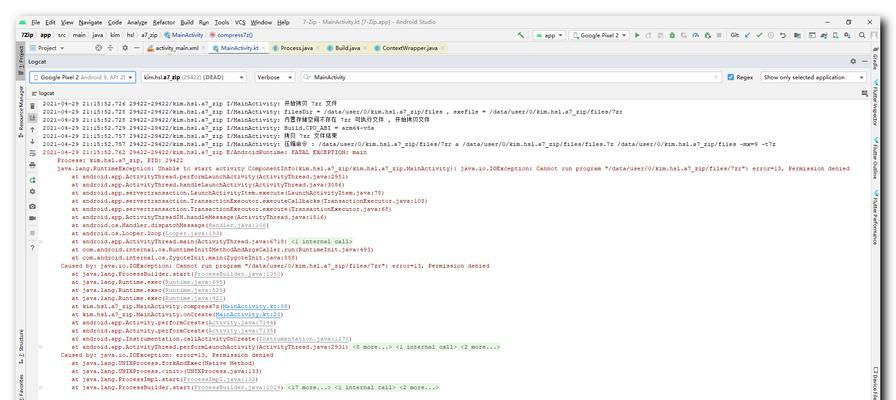
Task: Open MainActivity.kt:20 link in stack trace
Action: [x=247, y=314]
